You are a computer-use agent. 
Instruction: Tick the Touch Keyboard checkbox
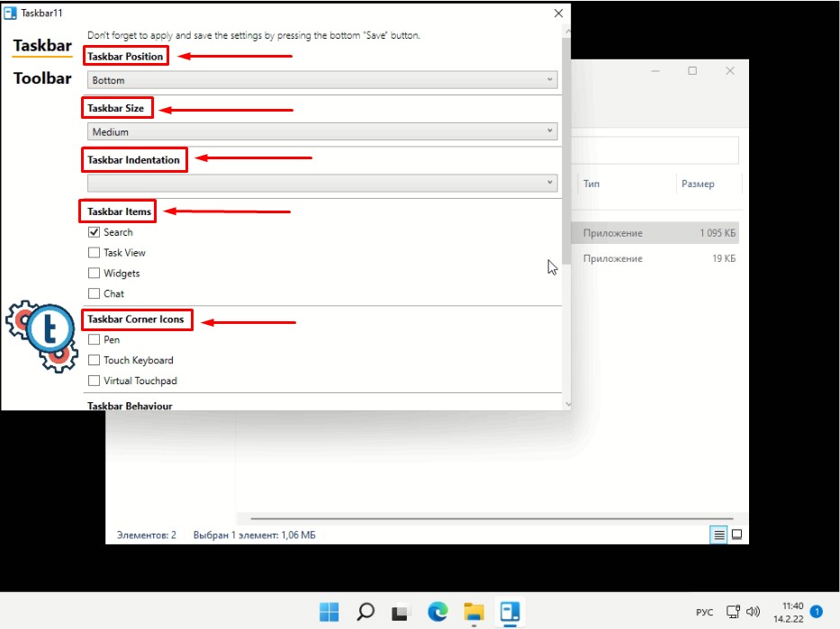point(95,360)
